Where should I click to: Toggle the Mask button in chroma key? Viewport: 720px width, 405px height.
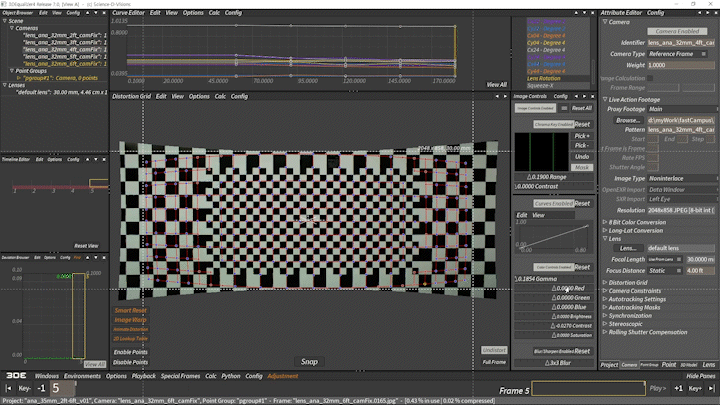(x=582, y=168)
